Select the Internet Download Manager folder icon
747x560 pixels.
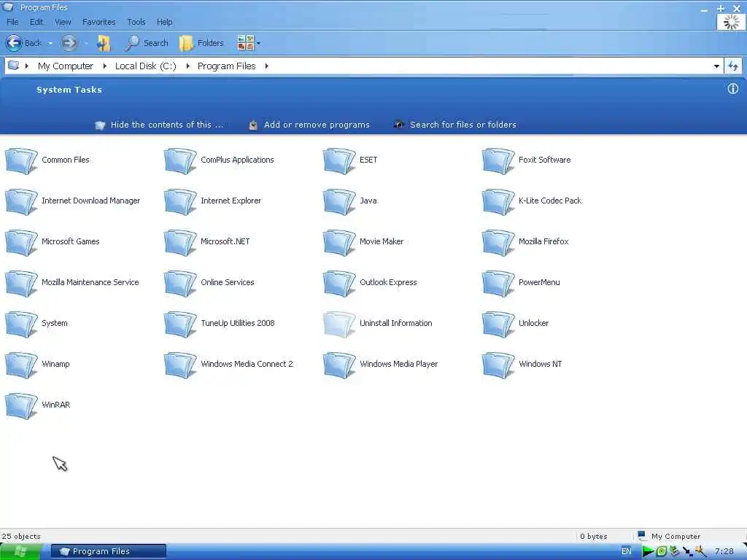click(21, 201)
